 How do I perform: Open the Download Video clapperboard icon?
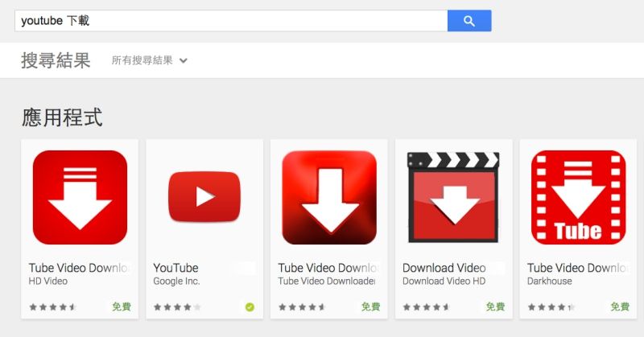(453, 197)
